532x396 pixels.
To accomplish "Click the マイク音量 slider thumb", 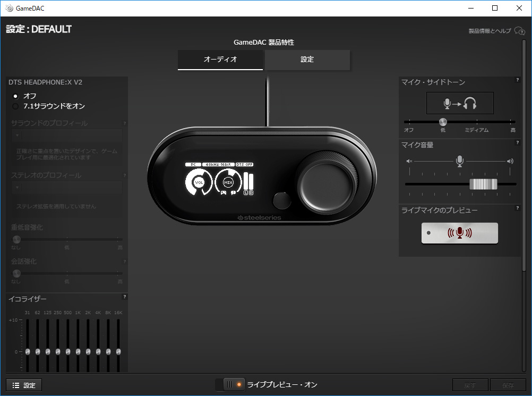I will pos(483,184).
